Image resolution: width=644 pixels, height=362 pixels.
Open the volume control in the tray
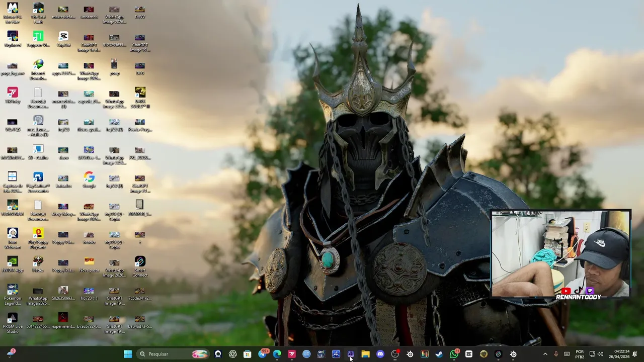[600, 354]
